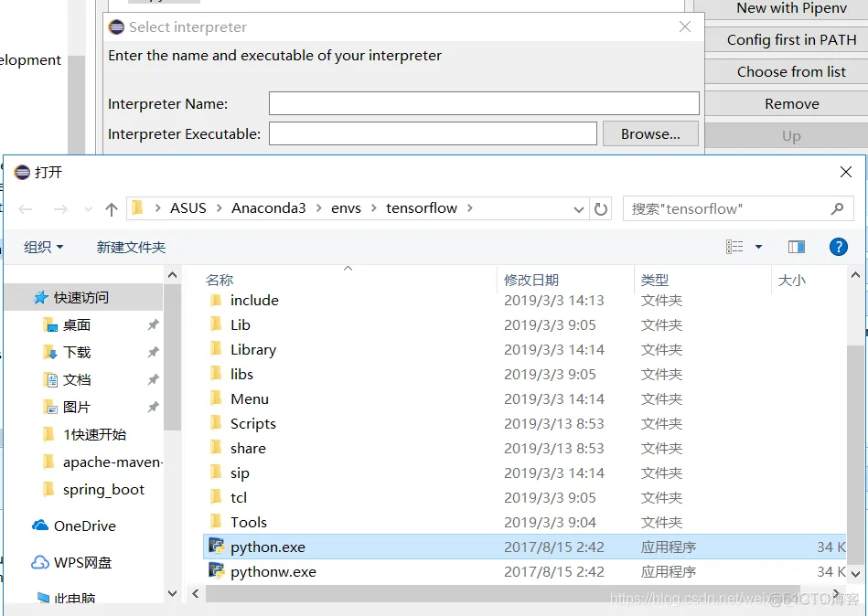Expand chevron after ASUS breadcrumb

pos(220,208)
